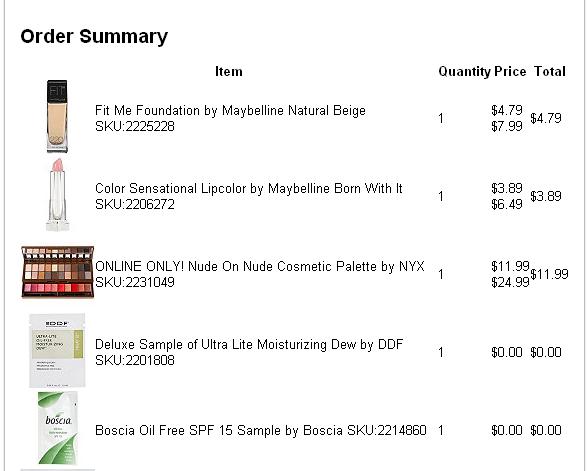Click the Item column header

pyautogui.click(x=229, y=71)
